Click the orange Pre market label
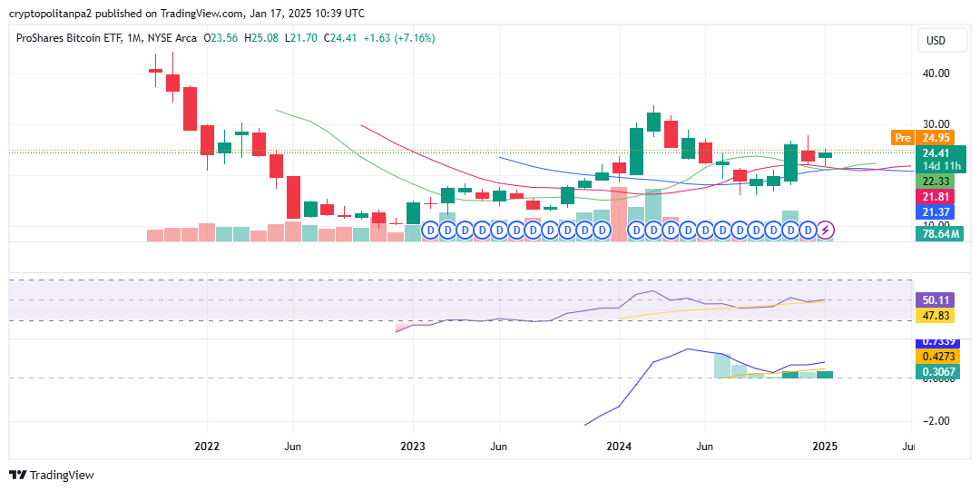This screenshot has width=980, height=491. (902, 138)
